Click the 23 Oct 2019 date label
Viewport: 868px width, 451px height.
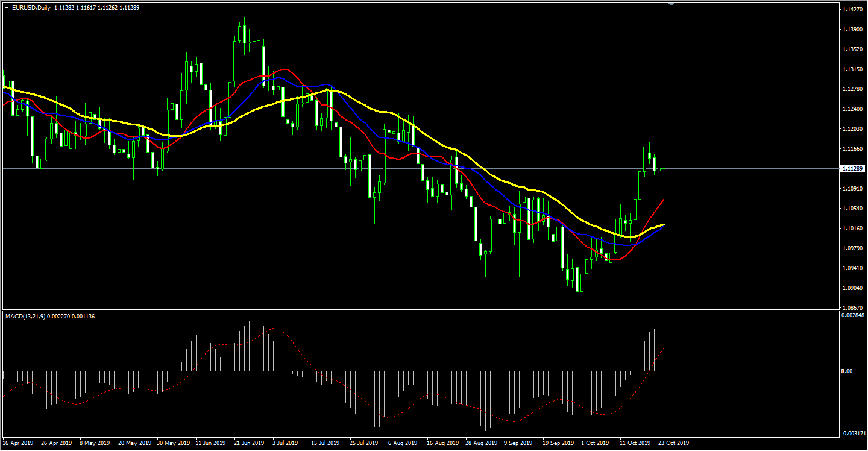[x=673, y=443]
